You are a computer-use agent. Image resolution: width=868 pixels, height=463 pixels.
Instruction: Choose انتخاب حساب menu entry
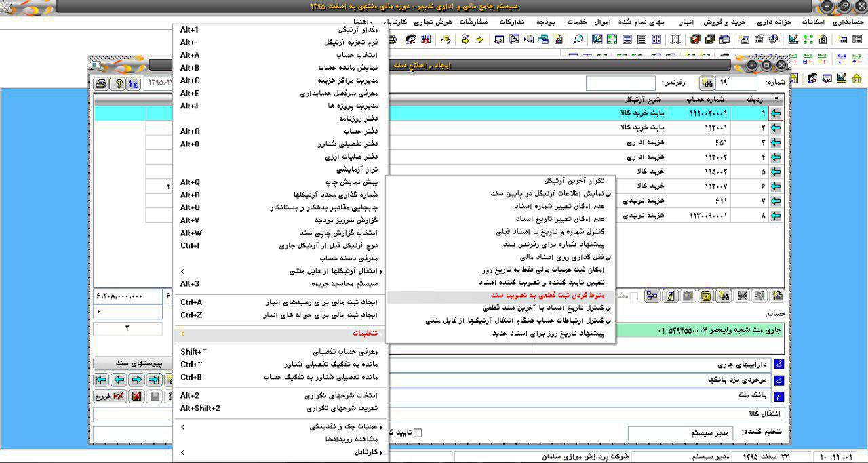[280, 55]
